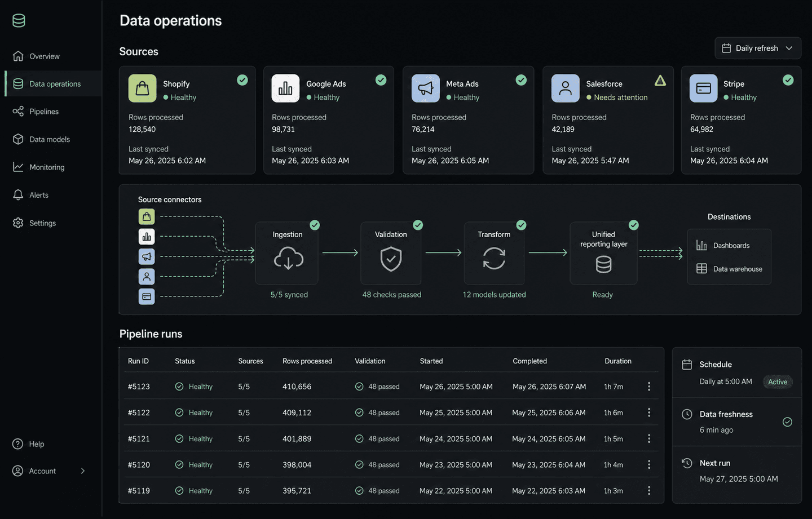812x519 pixels.
Task: Click Shopify rows processed 128,540
Action: (x=142, y=130)
